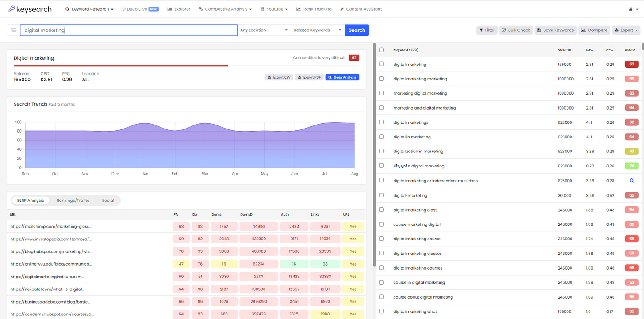Click inside the digital marketing search field

(128, 30)
